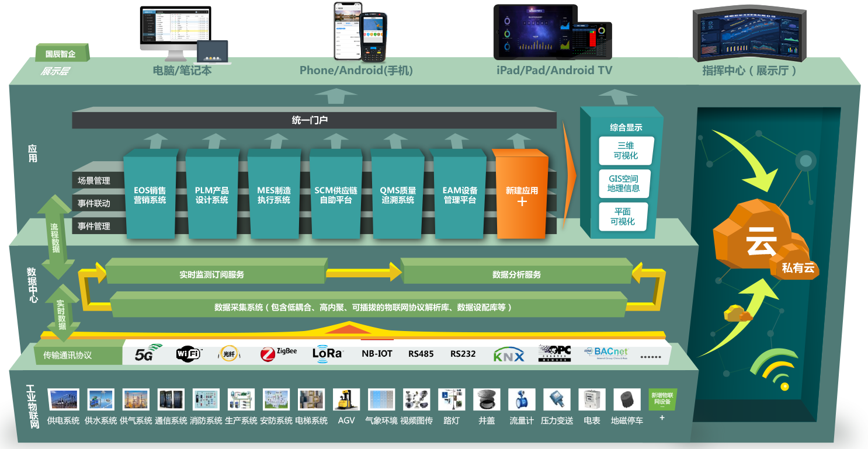Viewport: 868px width, 449px height.
Task: Click the 三维可视化 card
Action: [626, 151]
